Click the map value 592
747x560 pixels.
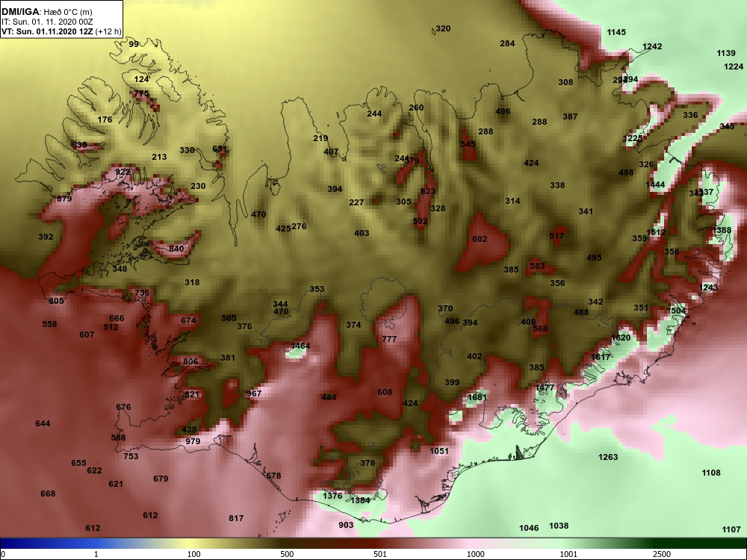coord(420,222)
